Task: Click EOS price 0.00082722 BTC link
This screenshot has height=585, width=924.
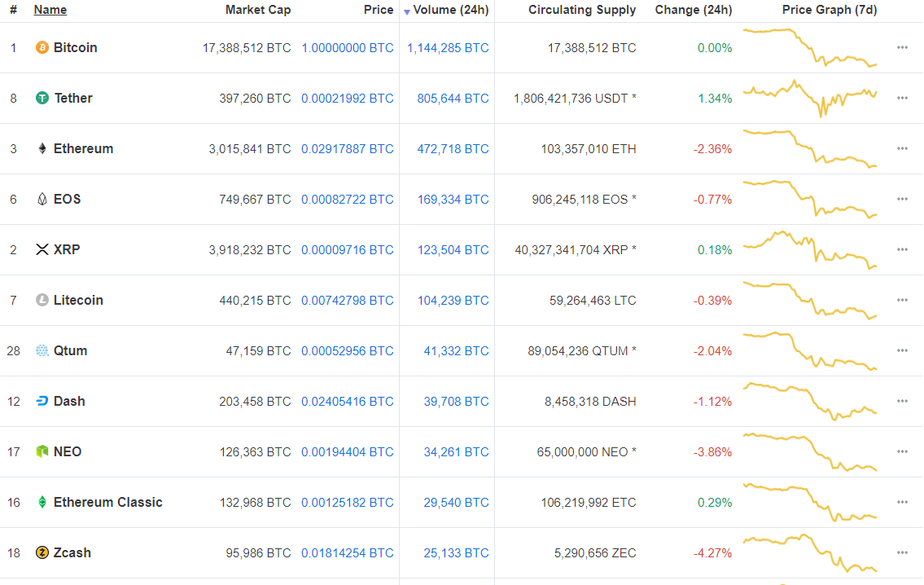Action: click(347, 200)
